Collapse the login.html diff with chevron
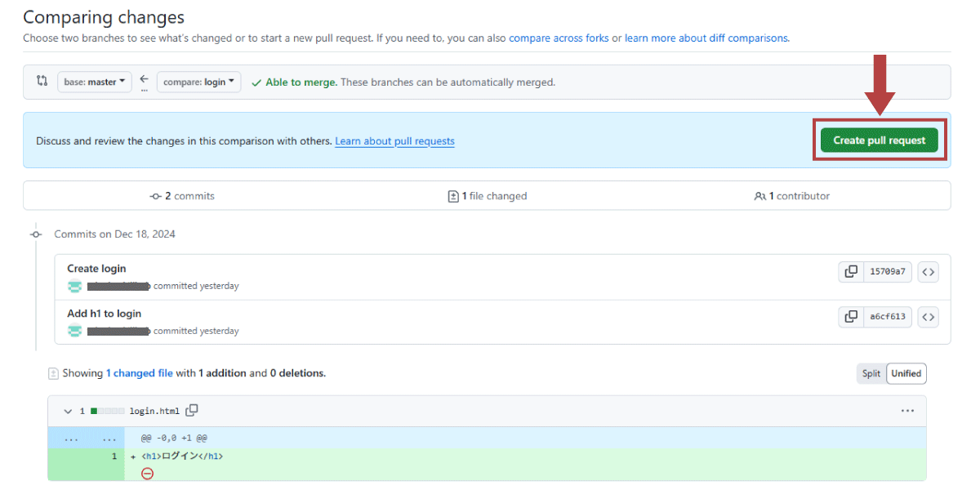The height and width of the screenshot is (490, 980). pyautogui.click(x=68, y=411)
